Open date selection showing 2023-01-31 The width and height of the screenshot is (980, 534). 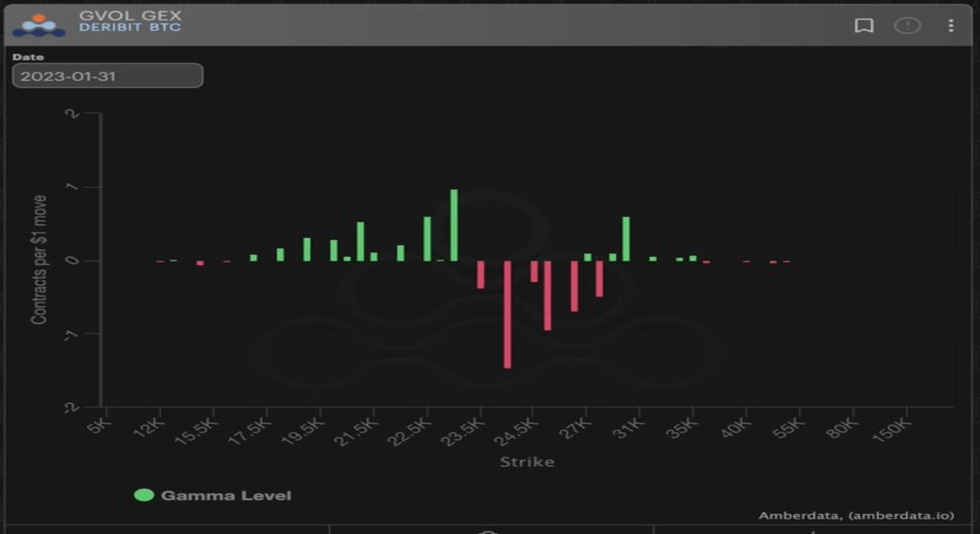pyautogui.click(x=107, y=75)
